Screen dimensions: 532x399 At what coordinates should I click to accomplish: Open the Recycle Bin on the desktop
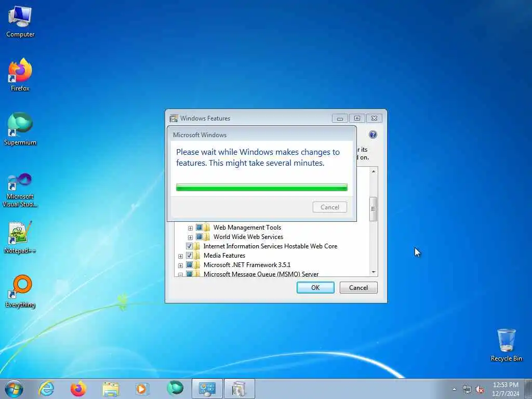click(x=506, y=345)
